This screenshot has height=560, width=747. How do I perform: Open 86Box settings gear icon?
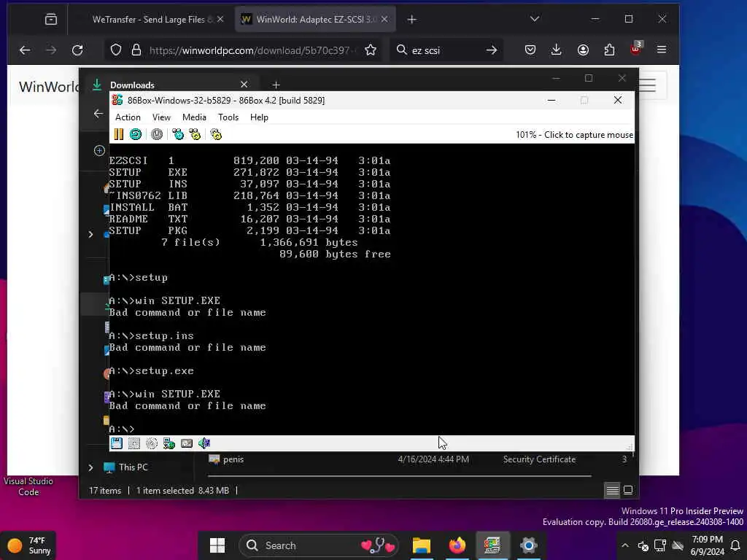216,134
